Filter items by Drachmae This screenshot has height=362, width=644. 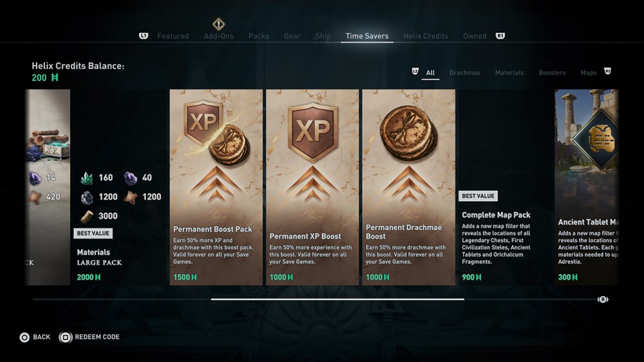(465, 73)
